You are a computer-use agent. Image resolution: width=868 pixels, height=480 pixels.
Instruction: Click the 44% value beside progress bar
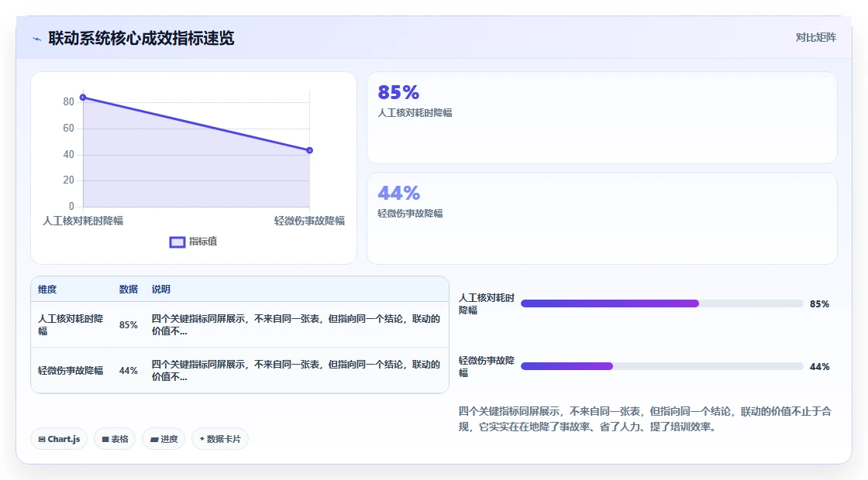tap(819, 367)
